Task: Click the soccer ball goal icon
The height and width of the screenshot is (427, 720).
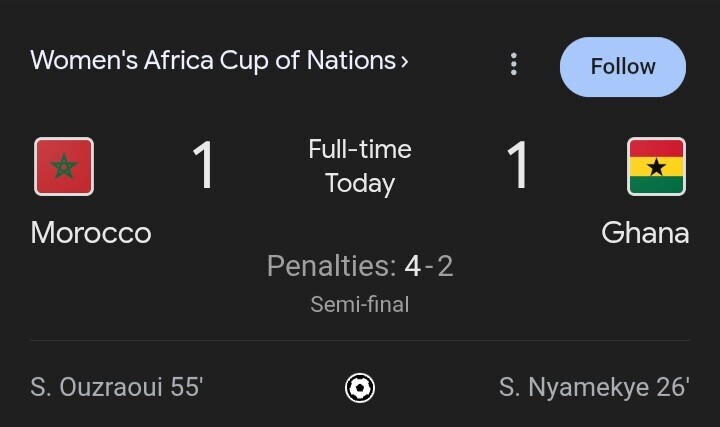Action: (x=360, y=388)
